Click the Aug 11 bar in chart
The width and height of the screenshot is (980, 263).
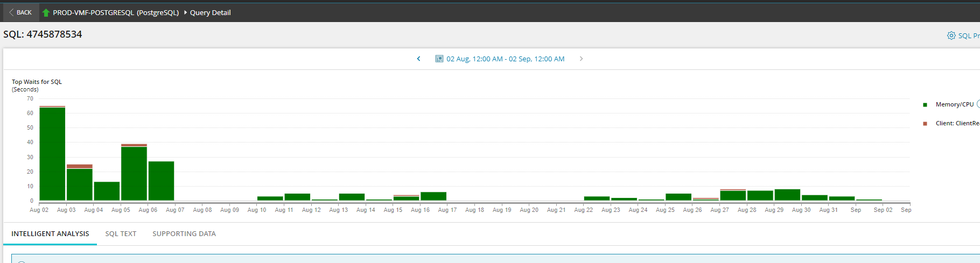(297, 197)
